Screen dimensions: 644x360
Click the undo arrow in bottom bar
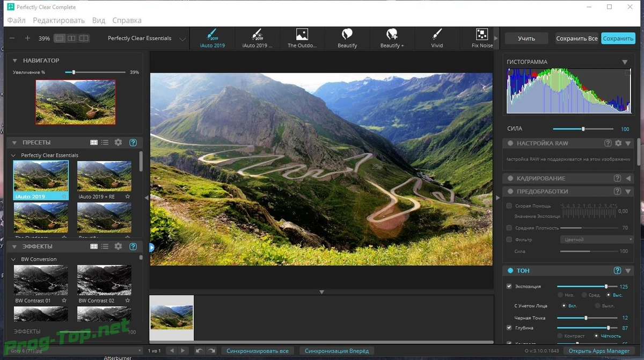pyautogui.click(x=199, y=350)
